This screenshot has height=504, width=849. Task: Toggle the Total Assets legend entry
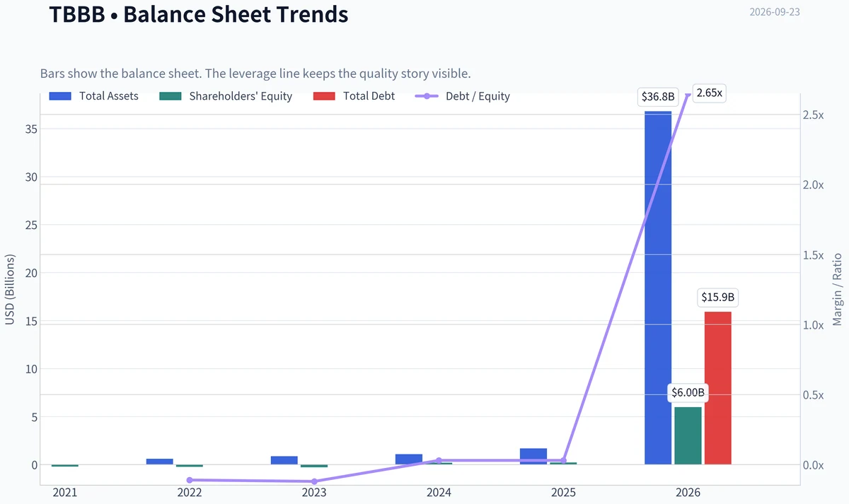click(x=93, y=96)
